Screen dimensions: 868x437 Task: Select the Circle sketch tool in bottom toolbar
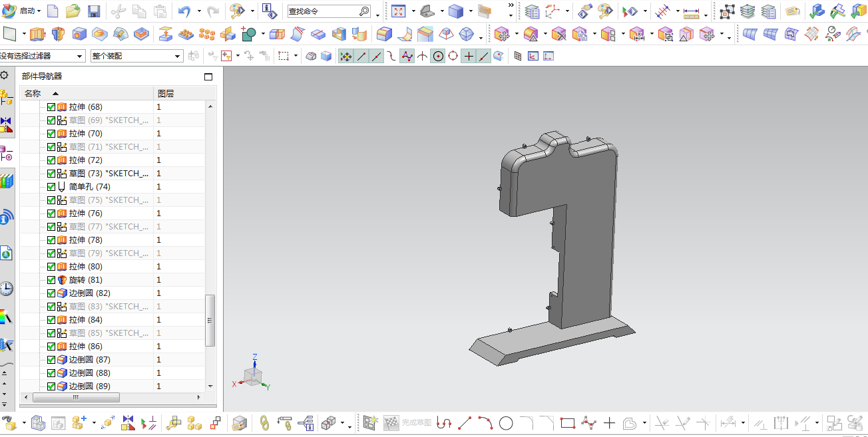point(506,422)
